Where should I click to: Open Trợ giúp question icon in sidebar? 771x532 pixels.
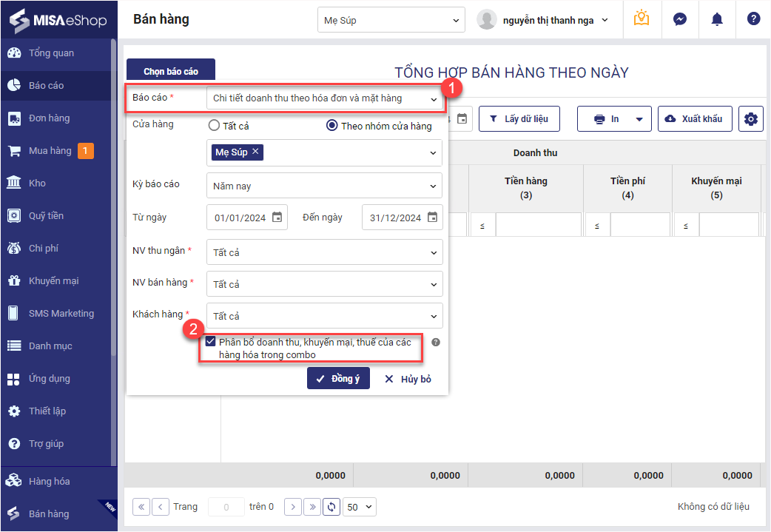[14, 443]
